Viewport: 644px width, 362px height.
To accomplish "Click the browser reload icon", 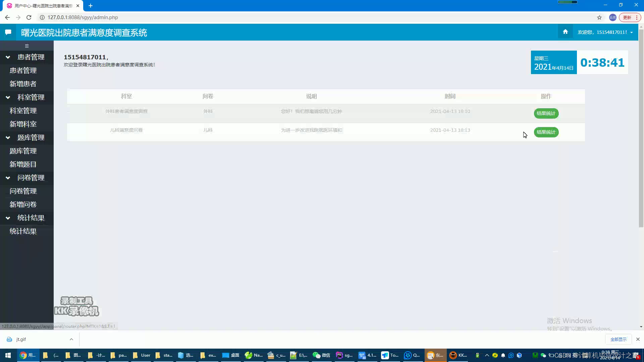I will click(x=29, y=17).
